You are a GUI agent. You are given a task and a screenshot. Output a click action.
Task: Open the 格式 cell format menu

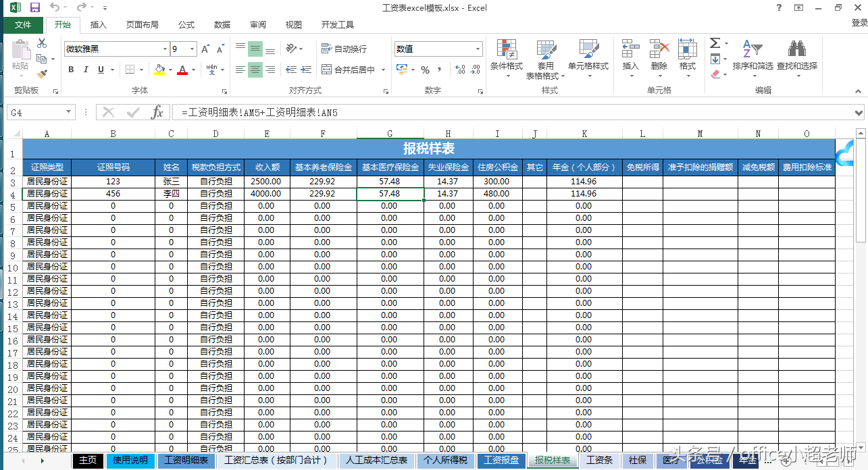tap(688, 58)
